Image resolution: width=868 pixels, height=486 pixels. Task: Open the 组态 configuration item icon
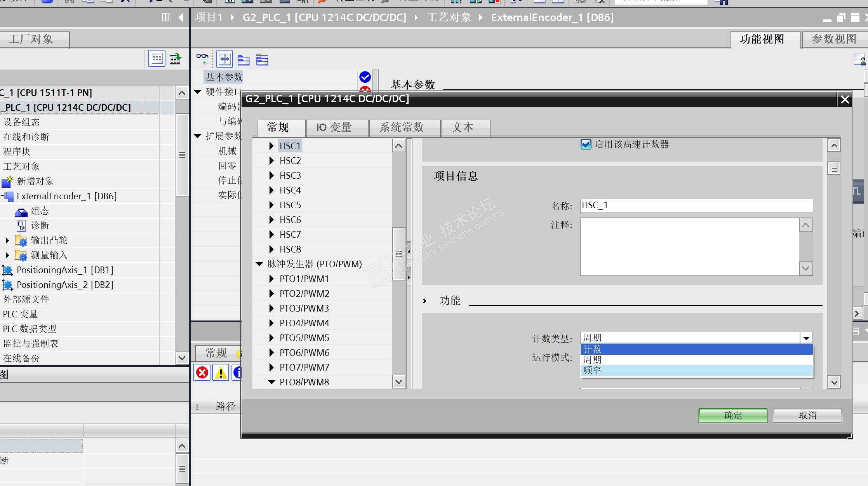pos(21,212)
